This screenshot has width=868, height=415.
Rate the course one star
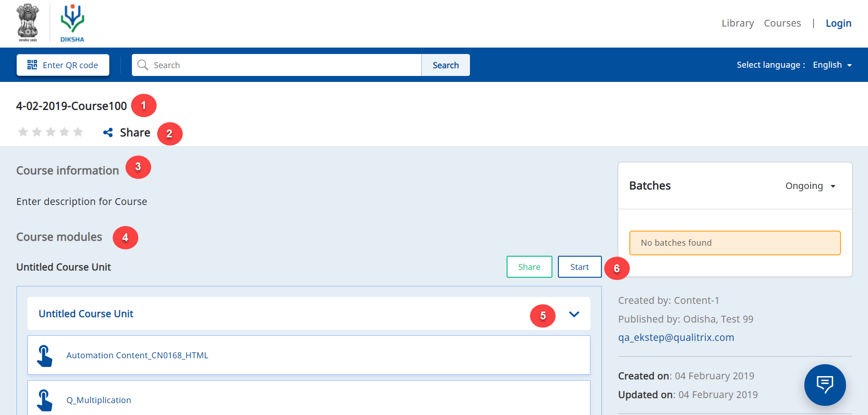[x=23, y=132]
